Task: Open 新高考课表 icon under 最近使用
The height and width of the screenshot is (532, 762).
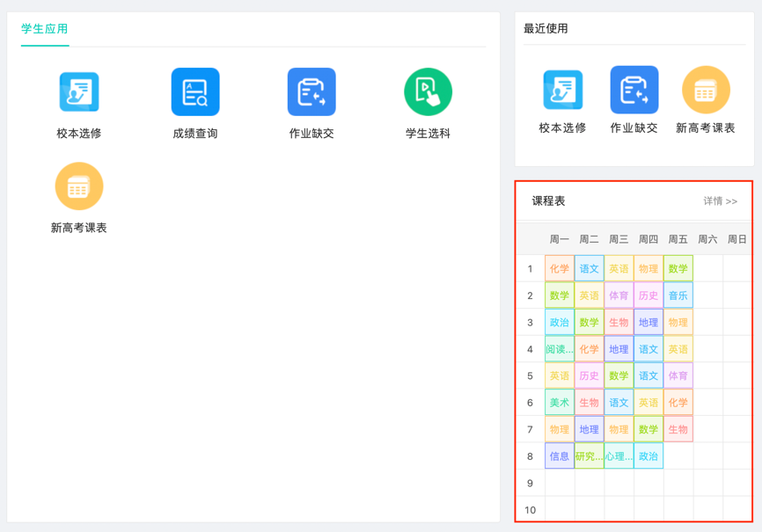Action: click(706, 90)
